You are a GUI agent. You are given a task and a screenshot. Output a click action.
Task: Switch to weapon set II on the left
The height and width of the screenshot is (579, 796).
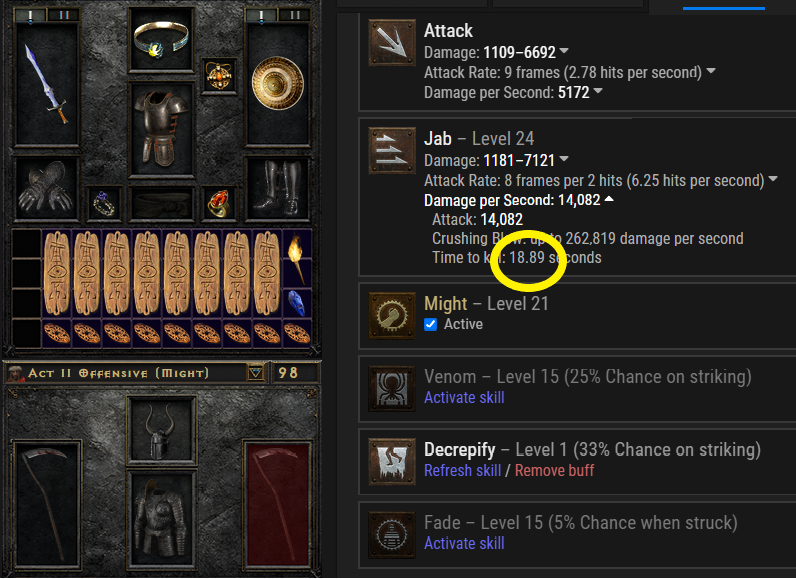point(63,15)
